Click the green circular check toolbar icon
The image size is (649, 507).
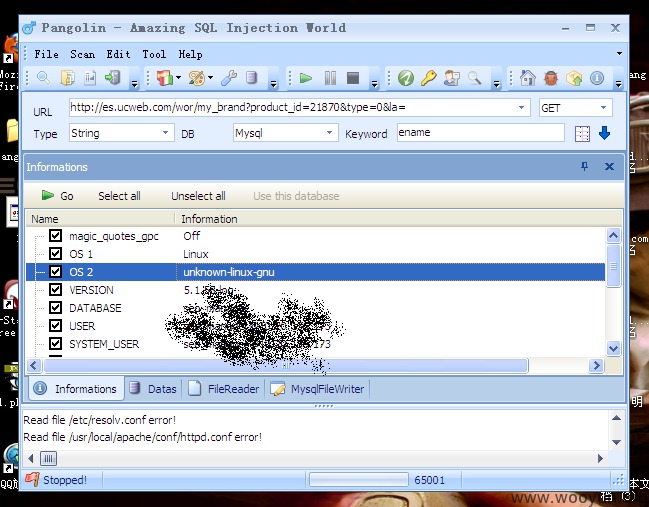pos(406,78)
